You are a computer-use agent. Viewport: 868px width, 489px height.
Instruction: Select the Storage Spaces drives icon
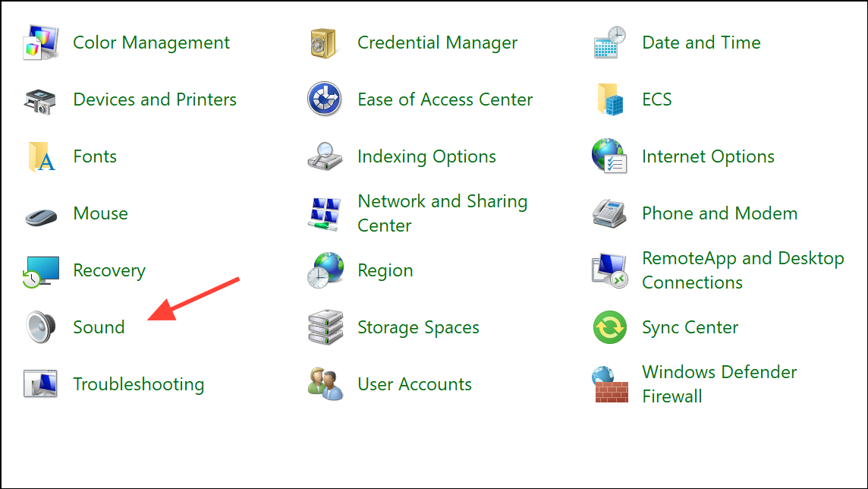[325, 327]
